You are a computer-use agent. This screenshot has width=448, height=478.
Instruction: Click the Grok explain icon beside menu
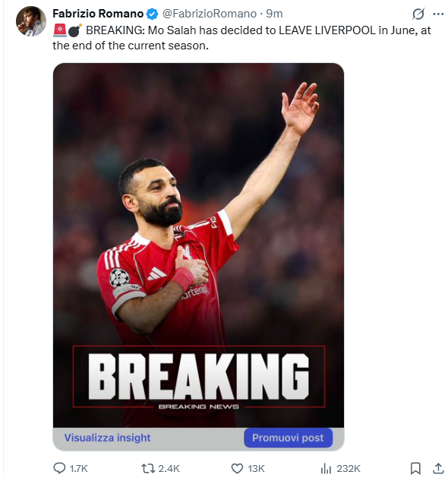(418, 14)
